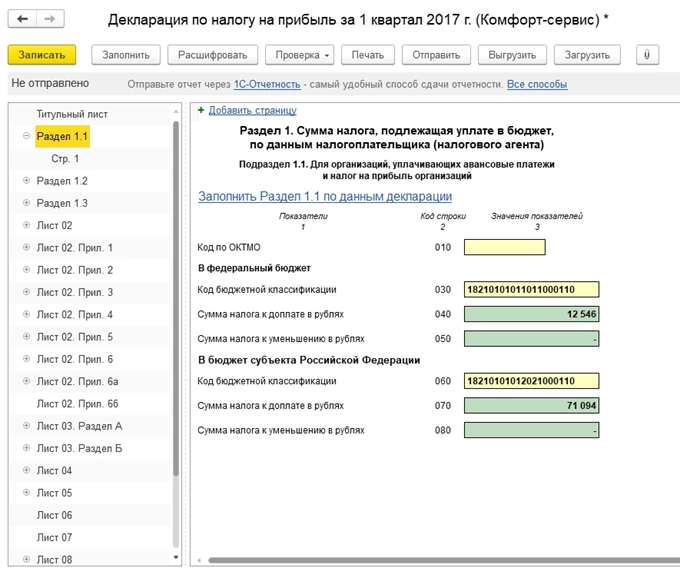This screenshot has height=568, width=680.
Task: Expand Лист 02. Прил. 1 node
Action: (x=26, y=247)
